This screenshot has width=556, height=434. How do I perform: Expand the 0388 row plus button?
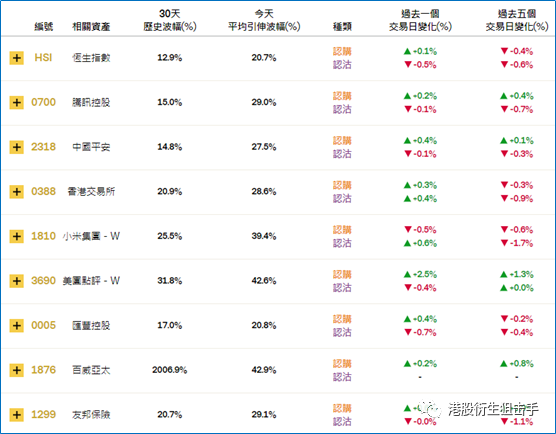tap(17, 192)
